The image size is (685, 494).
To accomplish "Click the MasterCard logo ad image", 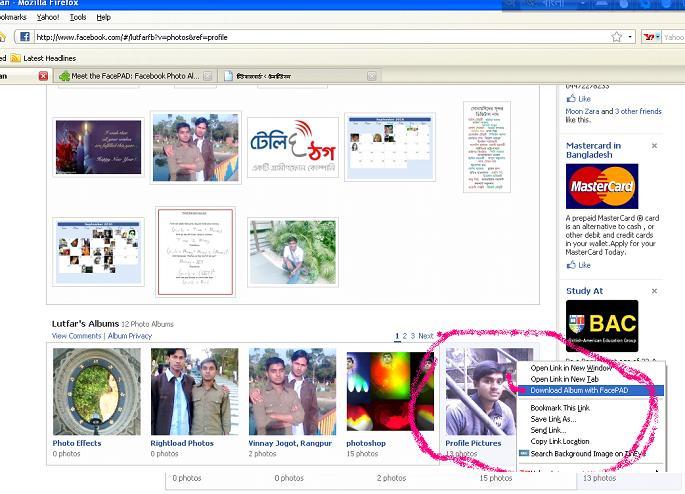I will [x=602, y=186].
